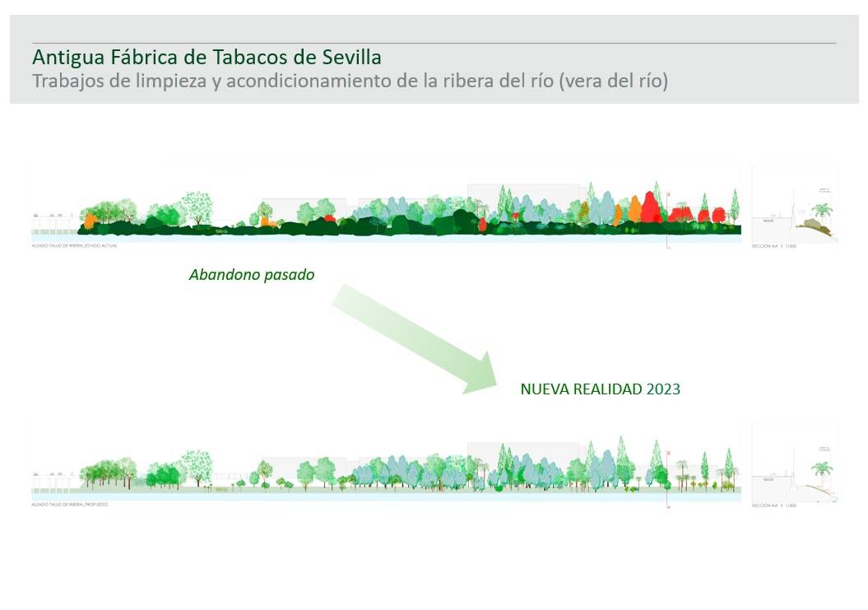Click the upper 'SECCIÓN AA' caption
868x610 pixels.
(x=773, y=246)
